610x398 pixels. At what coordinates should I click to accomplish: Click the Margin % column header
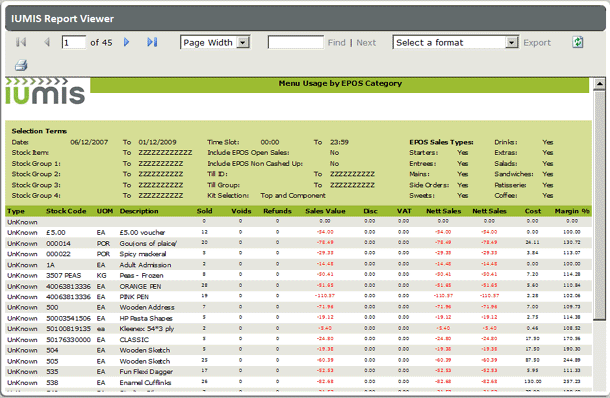[x=572, y=211]
